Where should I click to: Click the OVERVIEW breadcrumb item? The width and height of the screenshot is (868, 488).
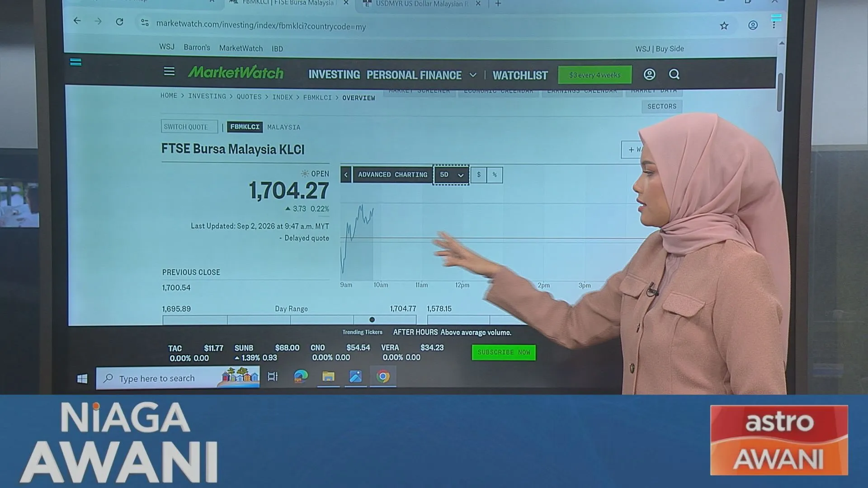[x=359, y=98]
